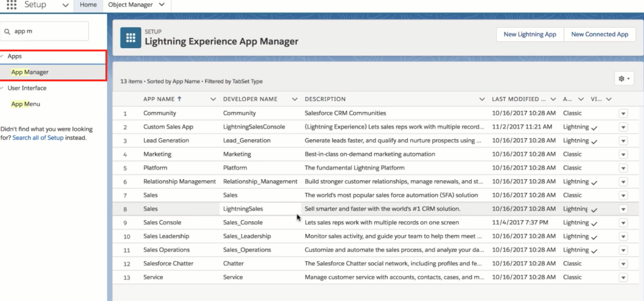644x301 pixels.
Task: Open the row actions dropdown for Sales Operations
Action: pos(623,250)
